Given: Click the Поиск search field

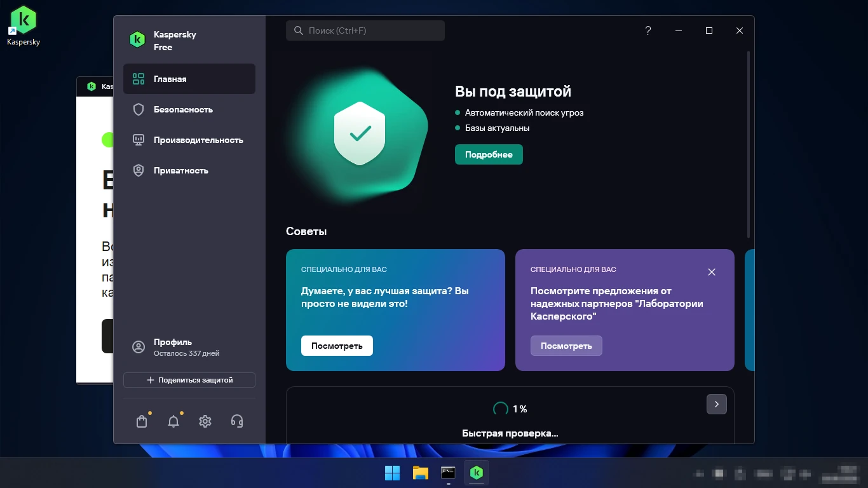Looking at the screenshot, I should 365,30.
